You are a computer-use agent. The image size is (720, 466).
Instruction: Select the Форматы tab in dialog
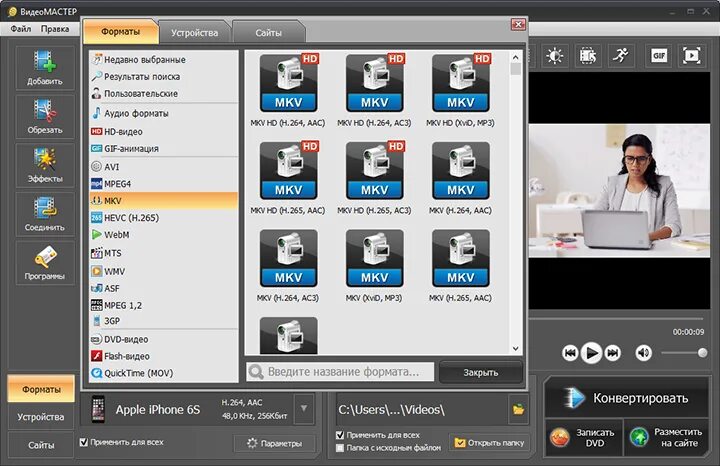[x=120, y=32]
